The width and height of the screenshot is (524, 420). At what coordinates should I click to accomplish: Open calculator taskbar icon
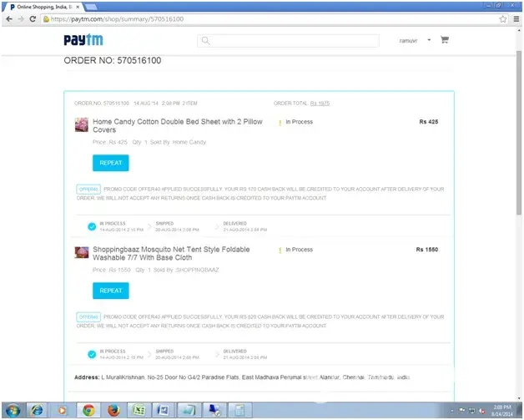tap(239, 410)
